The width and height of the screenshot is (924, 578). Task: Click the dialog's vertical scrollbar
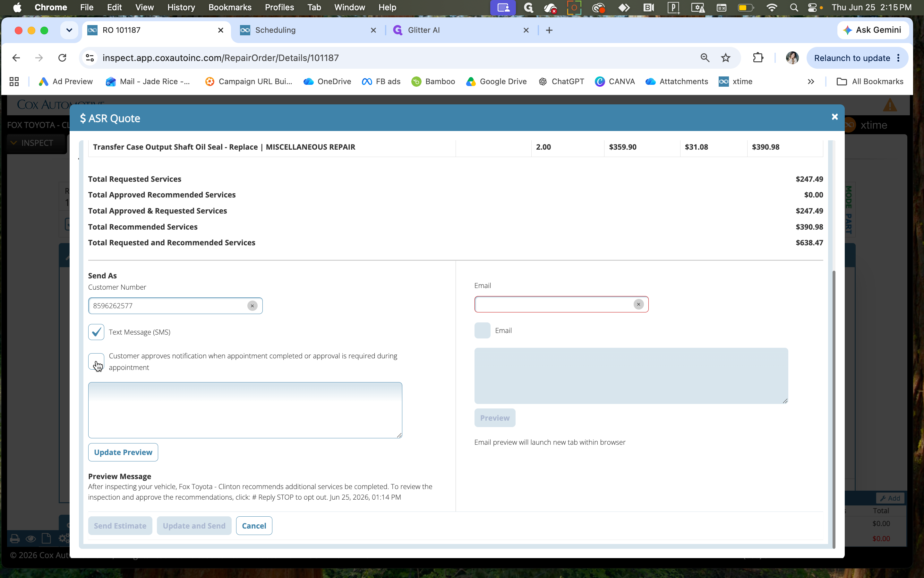tap(834, 409)
